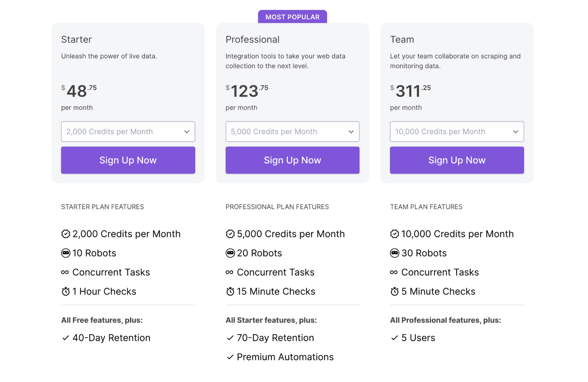The width and height of the screenshot is (588, 382).
Task: Click Sign Up Now for the Team plan
Action: click(457, 160)
